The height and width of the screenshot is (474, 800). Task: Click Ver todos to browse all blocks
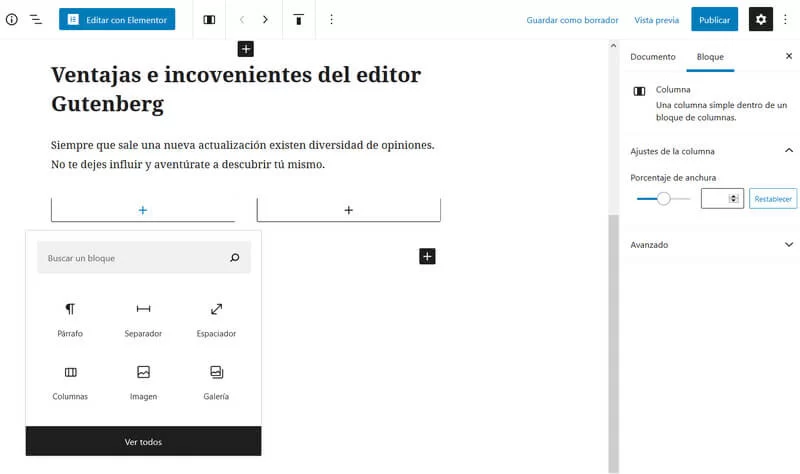[143, 441]
